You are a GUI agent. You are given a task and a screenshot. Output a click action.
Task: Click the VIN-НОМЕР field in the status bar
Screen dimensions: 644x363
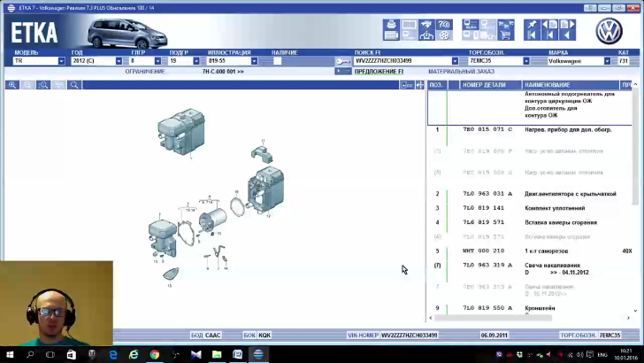(x=409, y=335)
